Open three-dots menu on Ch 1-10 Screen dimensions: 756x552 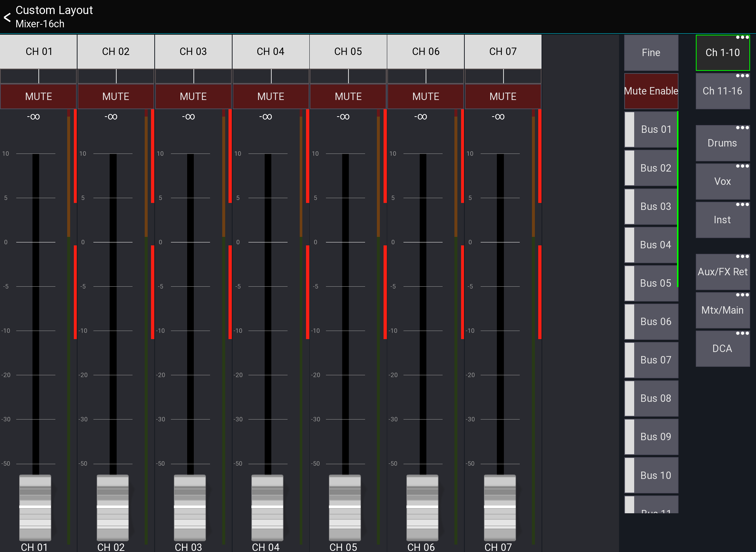coord(742,37)
